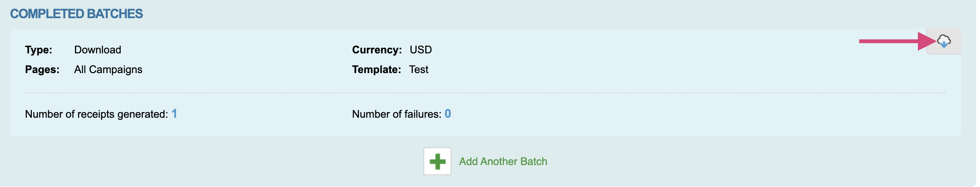Open the receipts generated count 1

175,114
